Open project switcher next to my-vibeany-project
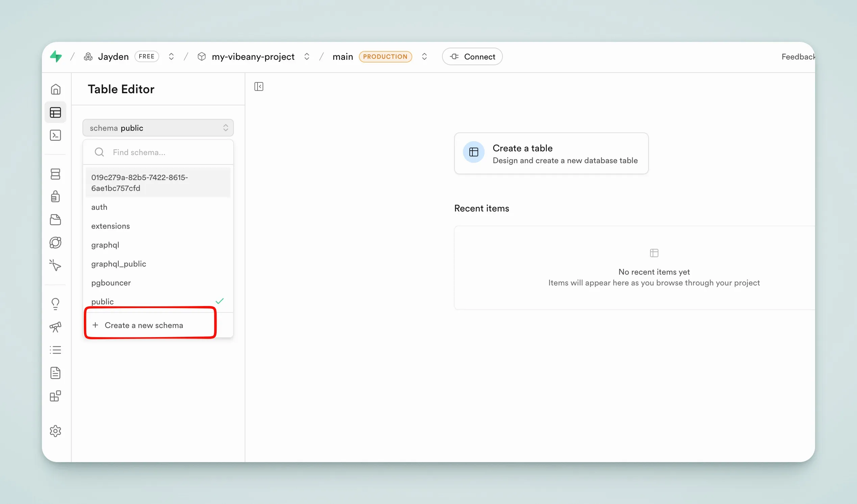857x504 pixels. pos(307,56)
